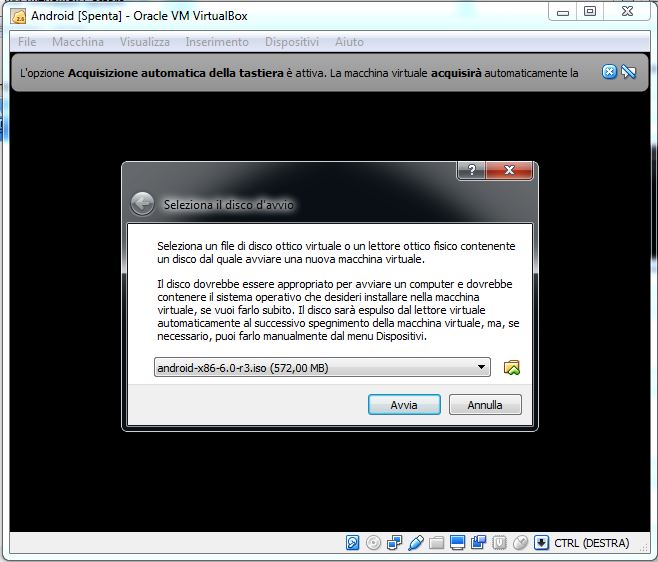Open the startup disk ISO dropdown
The width and height of the screenshot is (658, 562).
[322, 368]
